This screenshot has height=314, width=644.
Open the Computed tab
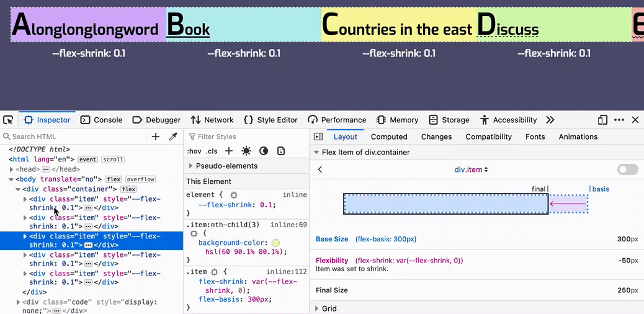tap(389, 137)
